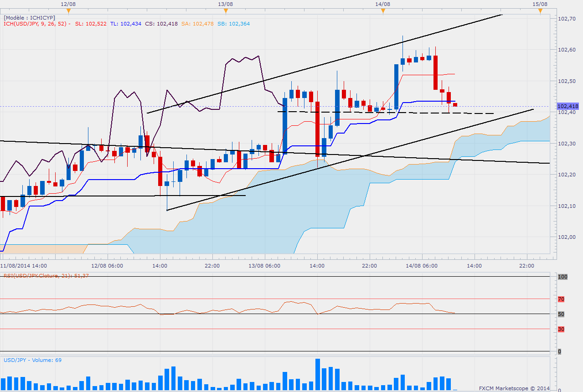Click the RSI 100 level label
Screen dimensions: 583x392
pyautogui.click(x=562, y=277)
